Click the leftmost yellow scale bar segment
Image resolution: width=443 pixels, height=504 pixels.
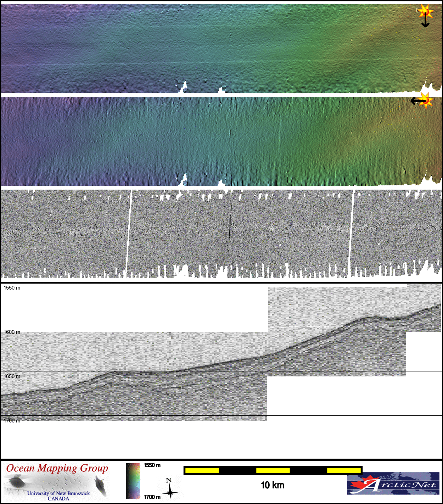point(202,471)
